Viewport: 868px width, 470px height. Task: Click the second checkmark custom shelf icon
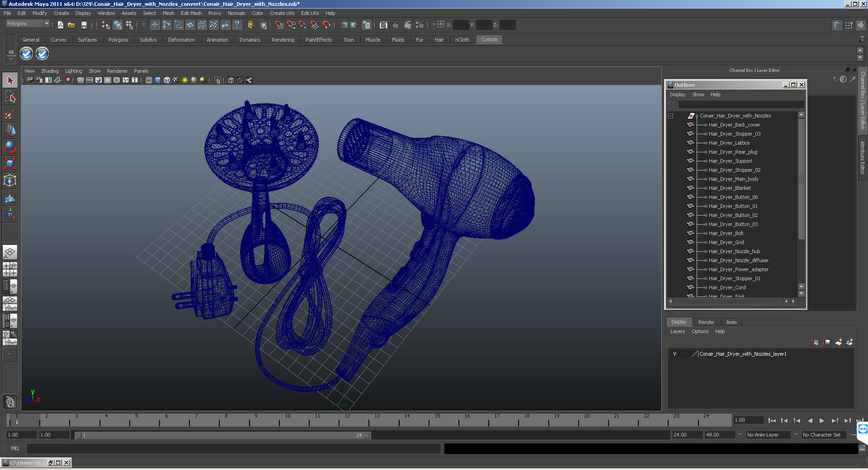(42, 54)
